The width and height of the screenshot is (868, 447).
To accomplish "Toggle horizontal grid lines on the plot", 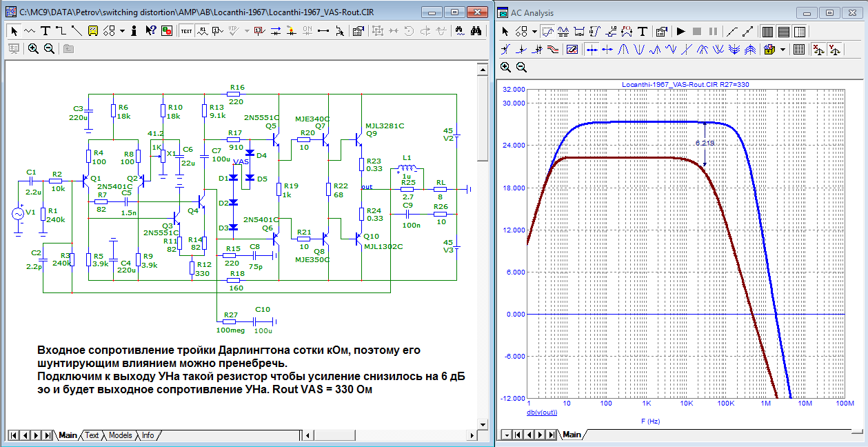I will [783, 31].
